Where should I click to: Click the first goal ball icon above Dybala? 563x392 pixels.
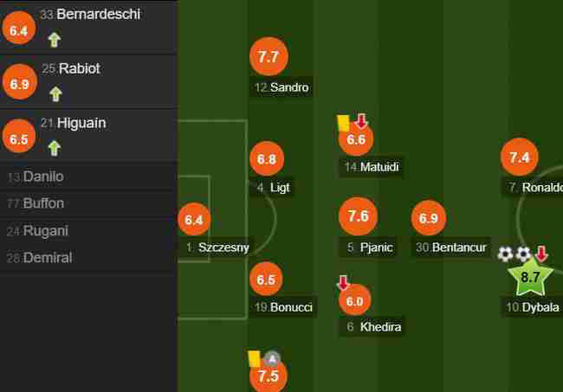coord(505,254)
